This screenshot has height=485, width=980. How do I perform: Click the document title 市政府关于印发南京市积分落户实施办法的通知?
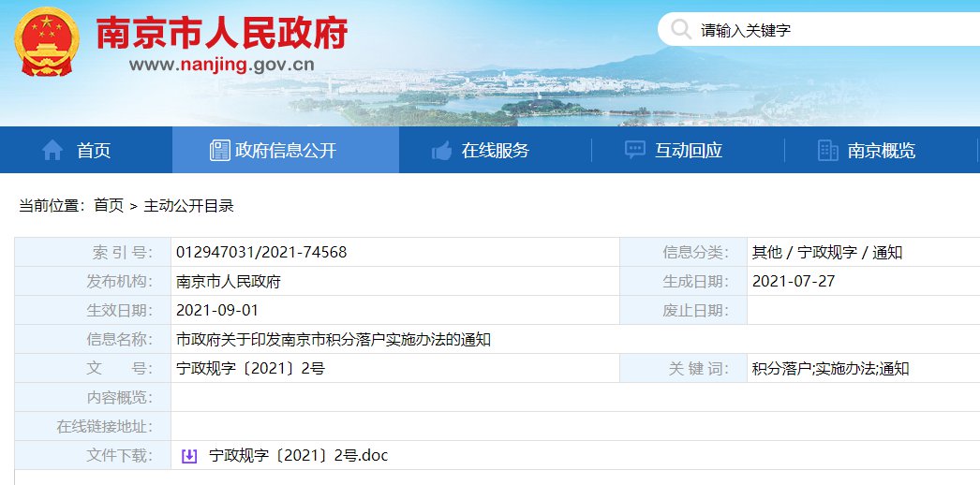tap(333, 339)
